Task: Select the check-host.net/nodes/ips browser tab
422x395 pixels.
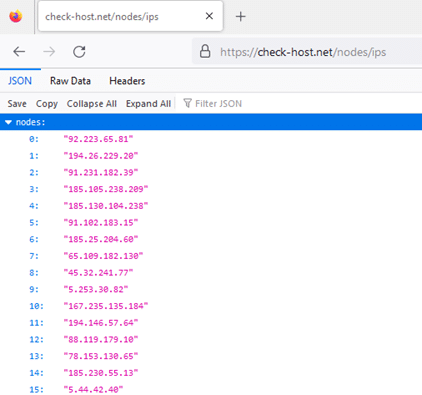Action: tap(130, 16)
